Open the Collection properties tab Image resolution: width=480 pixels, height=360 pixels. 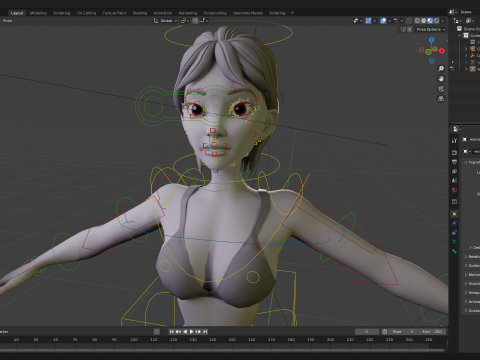point(454,202)
